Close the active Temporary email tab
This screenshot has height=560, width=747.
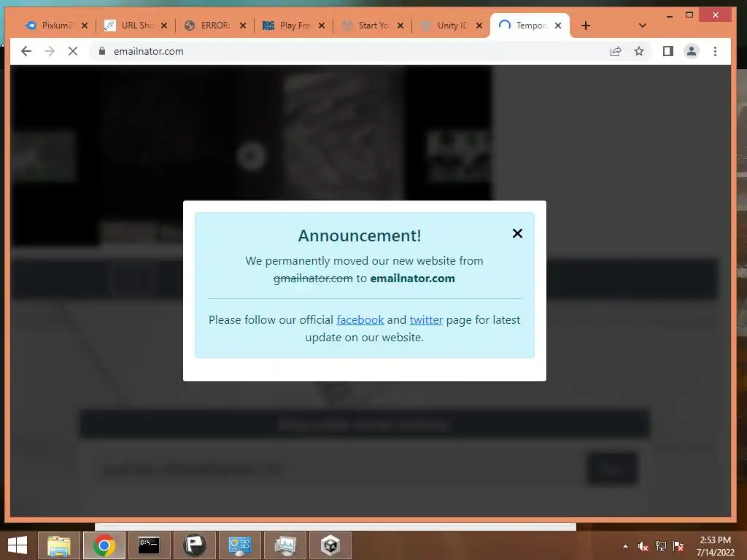558,26
